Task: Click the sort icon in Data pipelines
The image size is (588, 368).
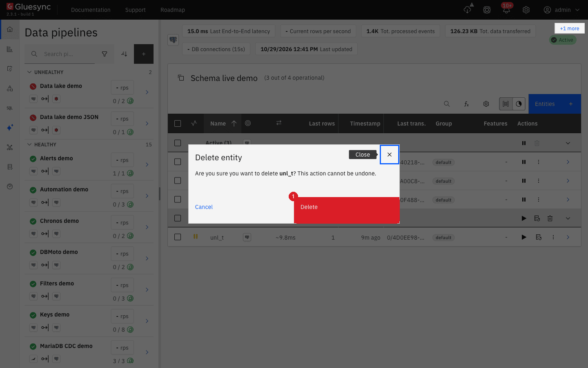Action: (x=124, y=54)
